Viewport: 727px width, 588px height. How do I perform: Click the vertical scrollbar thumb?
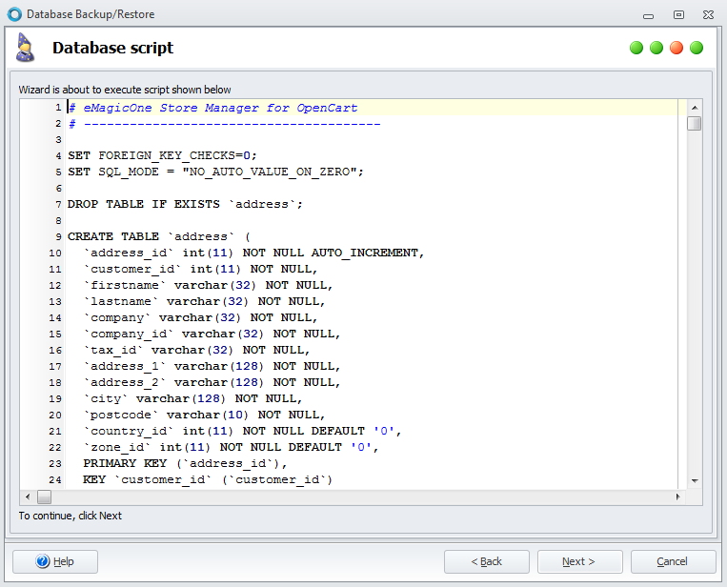coord(695,123)
